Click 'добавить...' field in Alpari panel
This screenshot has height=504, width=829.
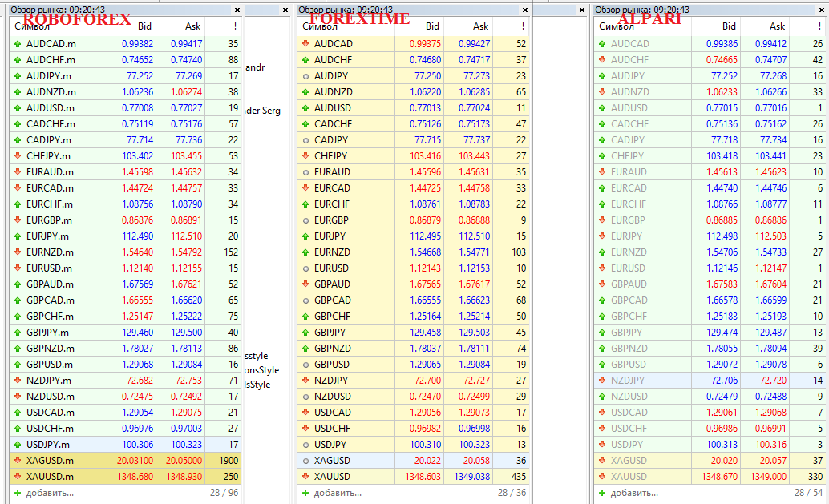pos(634,493)
